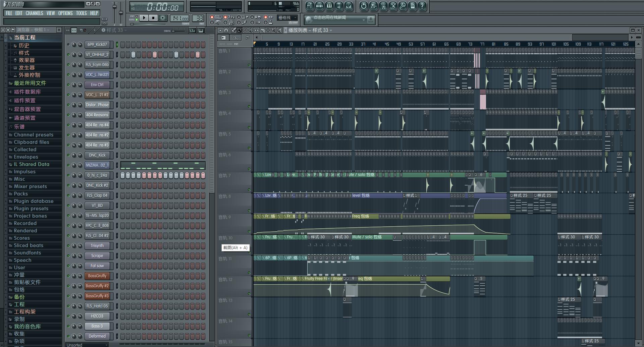This screenshot has width=644, height=347.
Task: Open the audio editor scissors icon
Action: click(x=393, y=6)
